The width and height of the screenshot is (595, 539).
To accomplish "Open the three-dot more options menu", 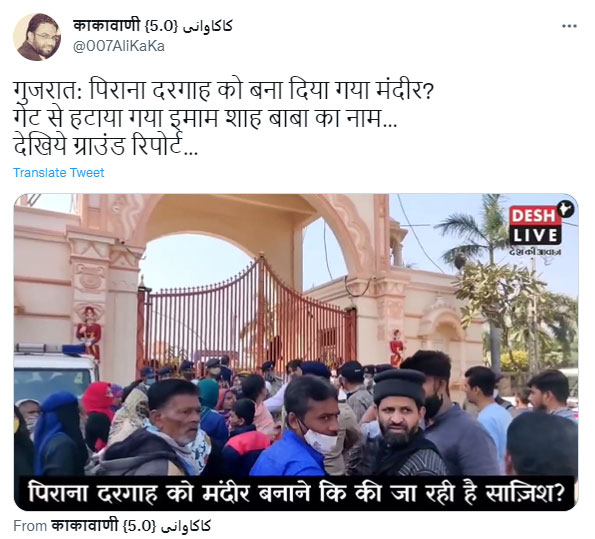I will [x=569, y=26].
